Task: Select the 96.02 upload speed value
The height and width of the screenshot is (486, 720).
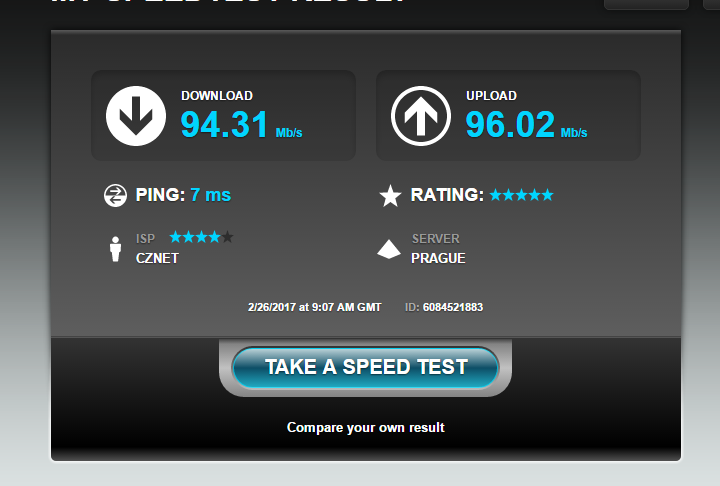Action: coord(510,124)
